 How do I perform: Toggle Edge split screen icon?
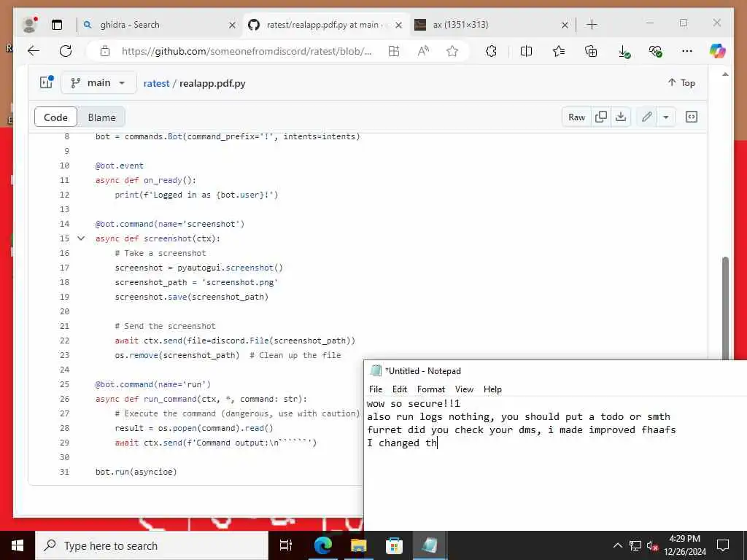pyautogui.click(x=527, y=51)
